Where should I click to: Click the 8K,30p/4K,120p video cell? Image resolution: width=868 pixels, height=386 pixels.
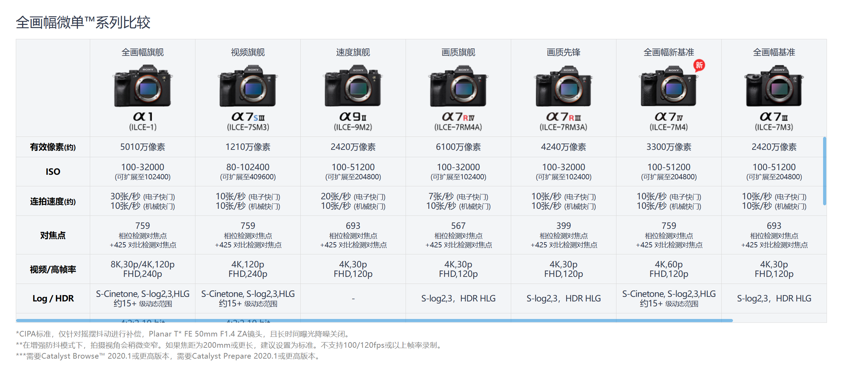tap(142, 269)
